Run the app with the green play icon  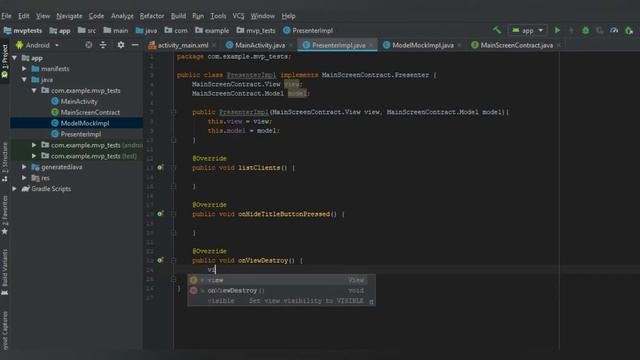point(557,30)
